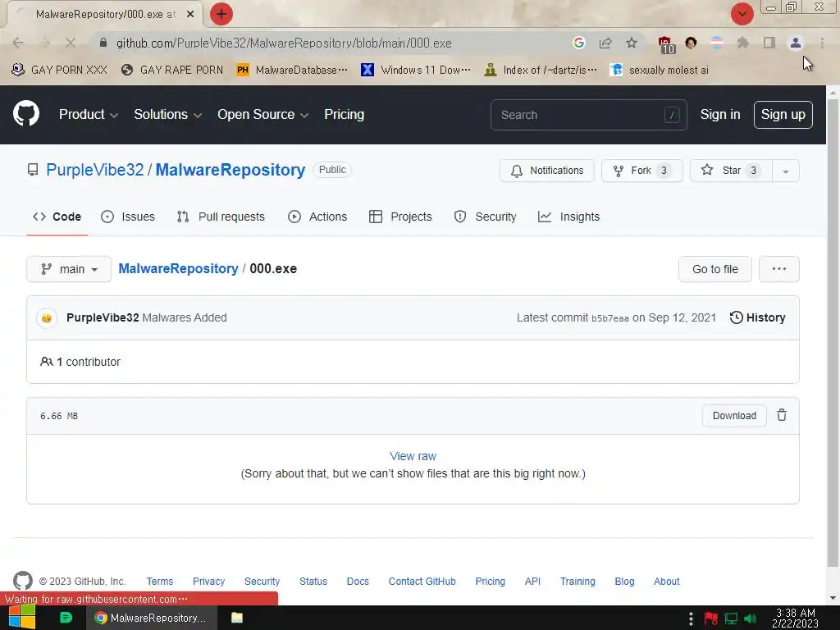Select the Code tab
The image size is (840, 630).
(57, 217)
